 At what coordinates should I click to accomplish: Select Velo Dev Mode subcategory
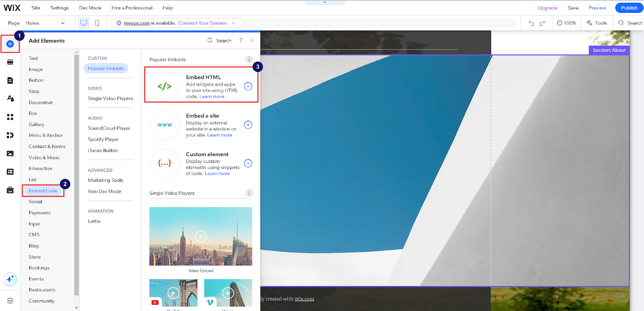pyautogui.click(x=104, y=192)
